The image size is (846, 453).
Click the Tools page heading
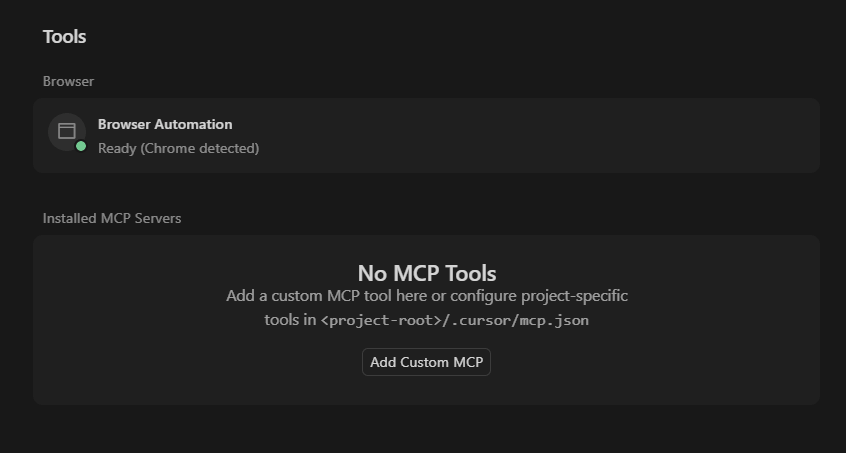[64, 37]
